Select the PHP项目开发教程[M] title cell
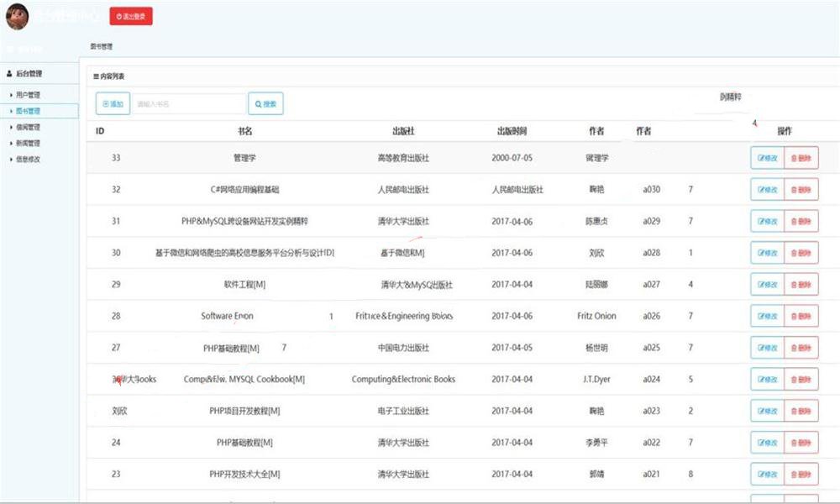The height and width of the screenshot is (504, 840). [244, 411]
